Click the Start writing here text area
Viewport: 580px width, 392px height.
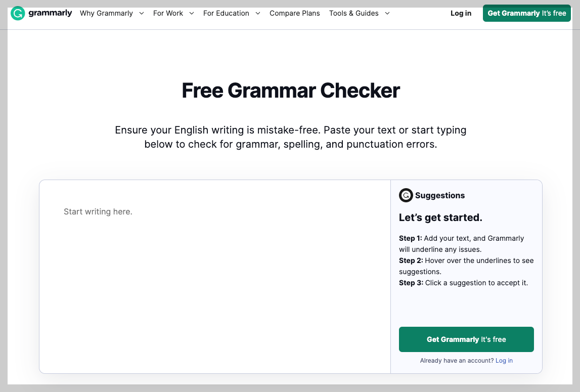pyautogui.click(x=215, y=277)
